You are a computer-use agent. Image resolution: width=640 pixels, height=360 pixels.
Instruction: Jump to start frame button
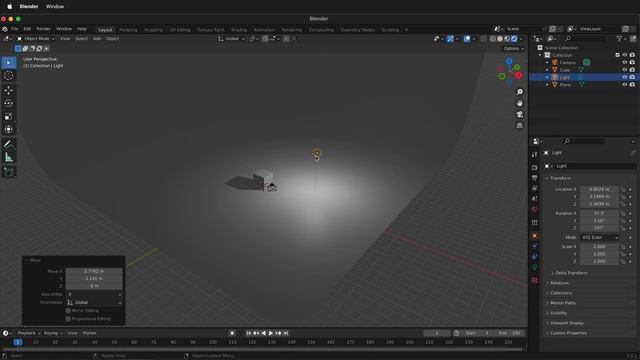click(248, 333)
